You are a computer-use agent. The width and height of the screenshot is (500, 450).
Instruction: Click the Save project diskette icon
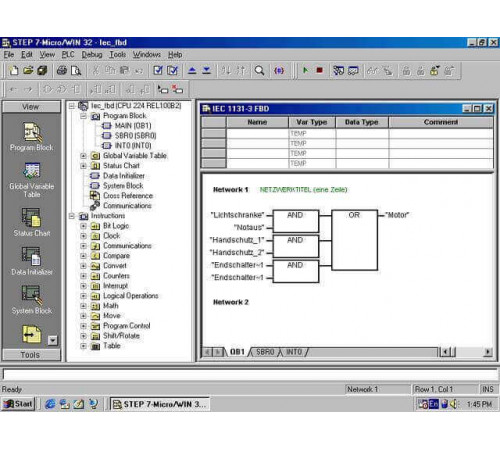[x=42, y=70]
